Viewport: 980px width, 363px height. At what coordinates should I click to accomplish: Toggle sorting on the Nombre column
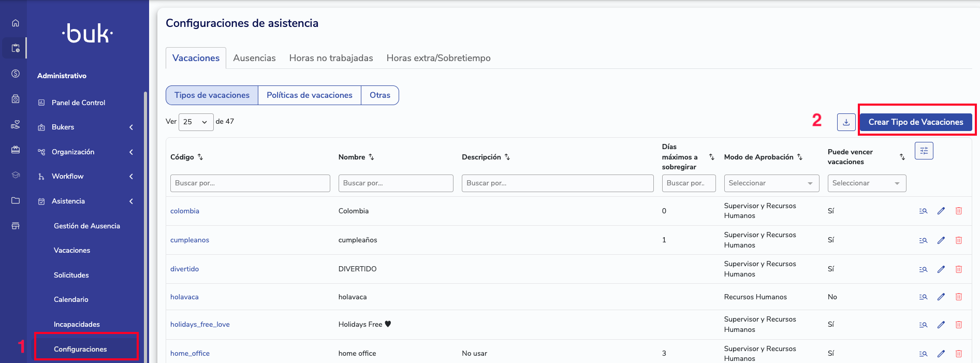[371, 157]
